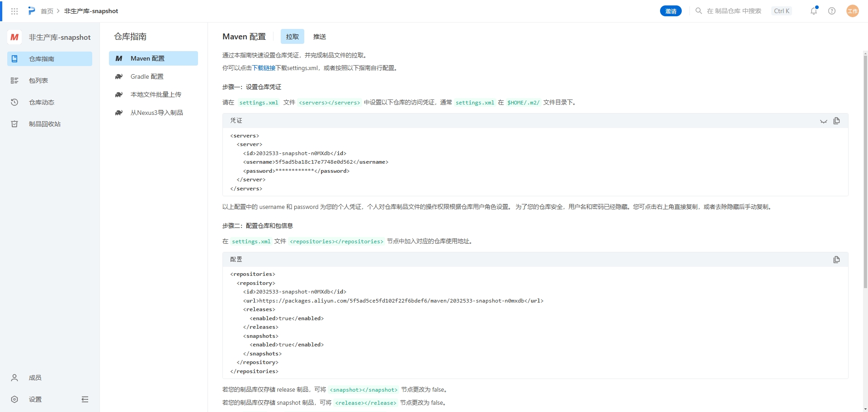This screenshot has height=412, width=868.
Task: Click the 非生产库-snapshot breadcrumb
Action: pos(91,11)
